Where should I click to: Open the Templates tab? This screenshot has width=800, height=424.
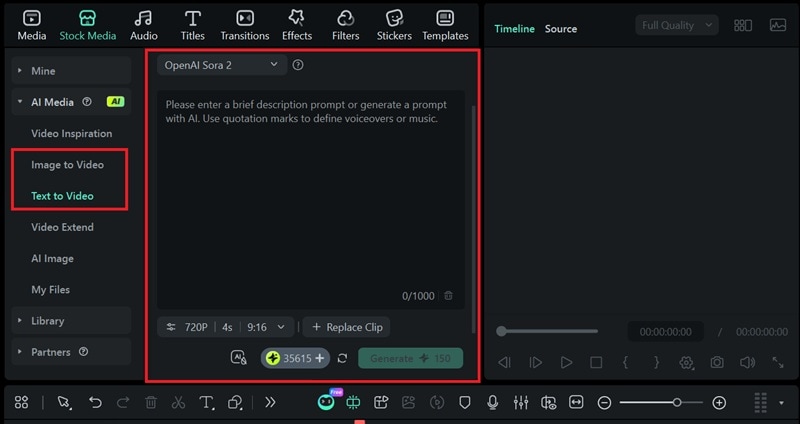click(x=445, y=26)
